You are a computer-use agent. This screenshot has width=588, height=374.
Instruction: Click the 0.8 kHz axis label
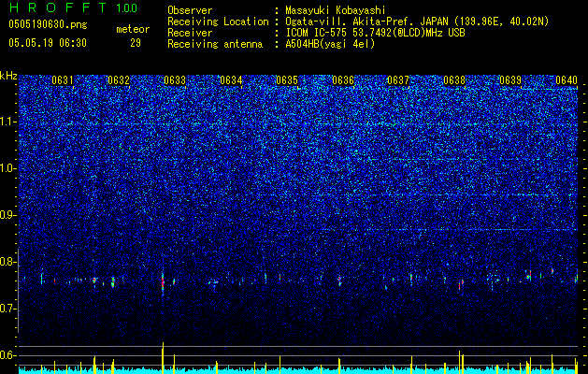[8, 262]
